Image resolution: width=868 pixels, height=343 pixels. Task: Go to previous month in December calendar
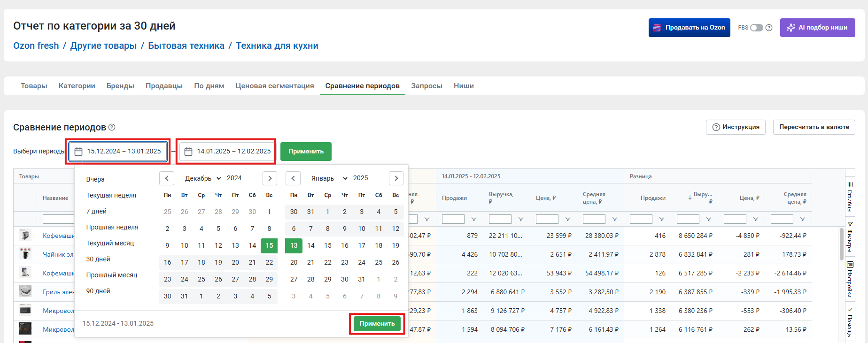(167, 178)
